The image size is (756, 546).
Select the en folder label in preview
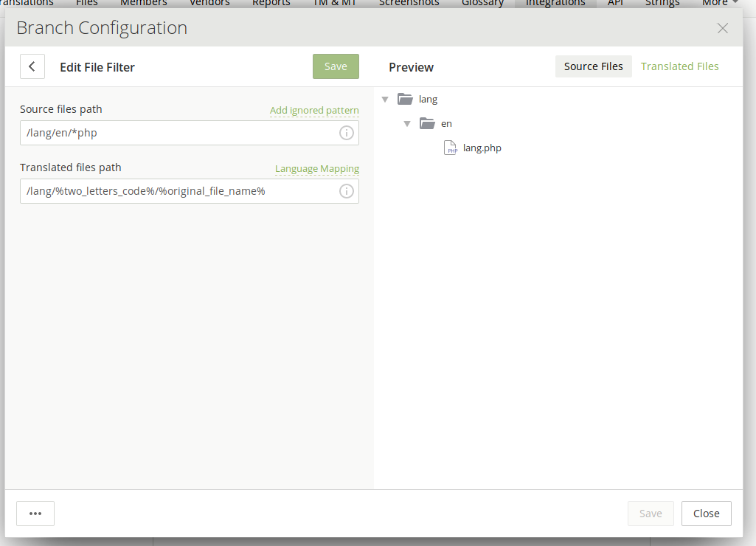point(446,124)
